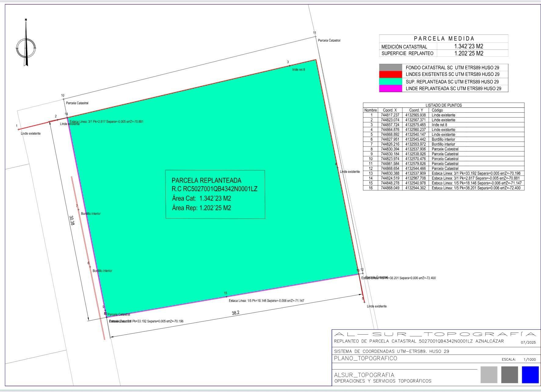The height and width of the screenshot is (392, 541).
Task: Click the 'Bordillo interior' label beside point 7 on the drawing
Action: pyautogui.click(x=91, y=214)
